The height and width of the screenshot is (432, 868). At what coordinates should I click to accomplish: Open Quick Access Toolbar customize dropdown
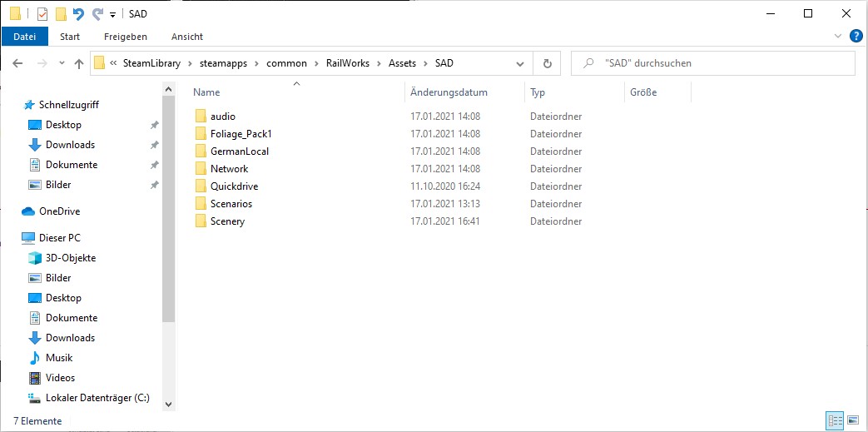pyautogui.click(x=112, y=14)
